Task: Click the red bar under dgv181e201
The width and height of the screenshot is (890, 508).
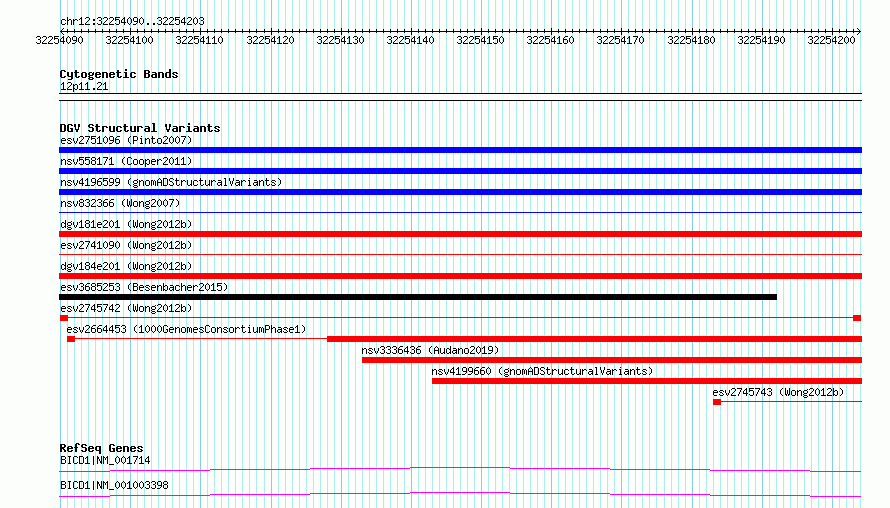Action: pos(460,234)
